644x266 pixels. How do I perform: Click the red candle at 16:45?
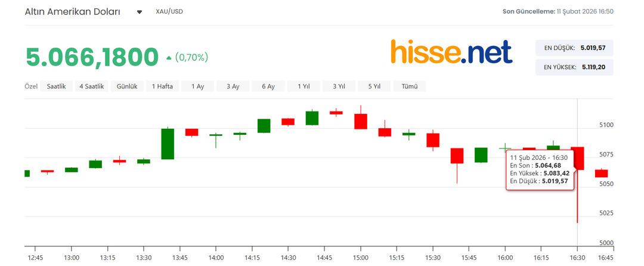click(601, 173)
